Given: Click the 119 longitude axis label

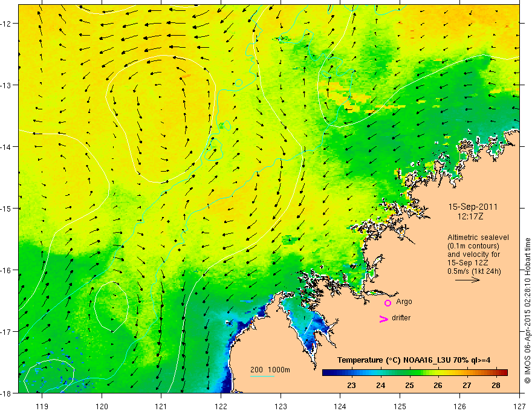Looking at the screenshot, I should [42, 406].
